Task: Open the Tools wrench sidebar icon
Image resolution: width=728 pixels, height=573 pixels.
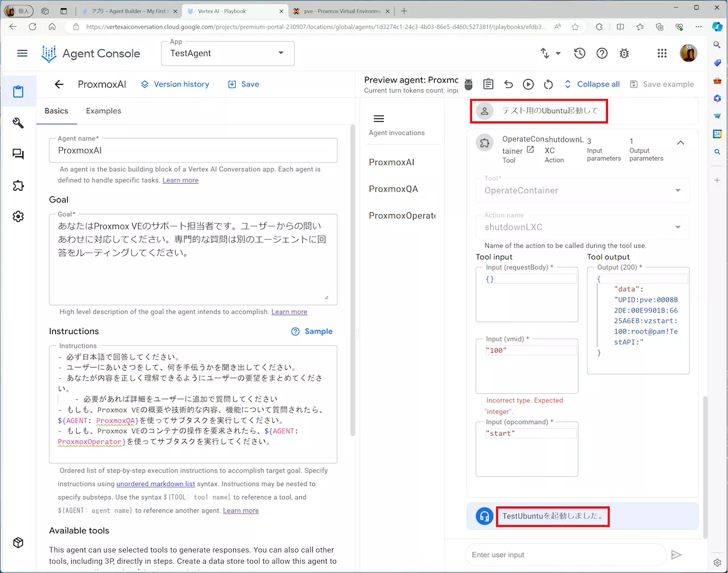Action: (x=18, y=123)
